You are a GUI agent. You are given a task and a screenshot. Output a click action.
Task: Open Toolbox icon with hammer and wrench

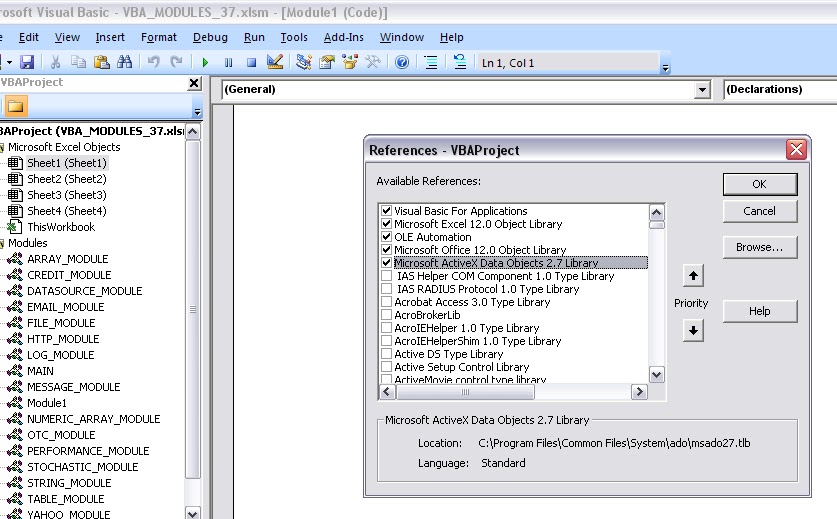[373, 62]
